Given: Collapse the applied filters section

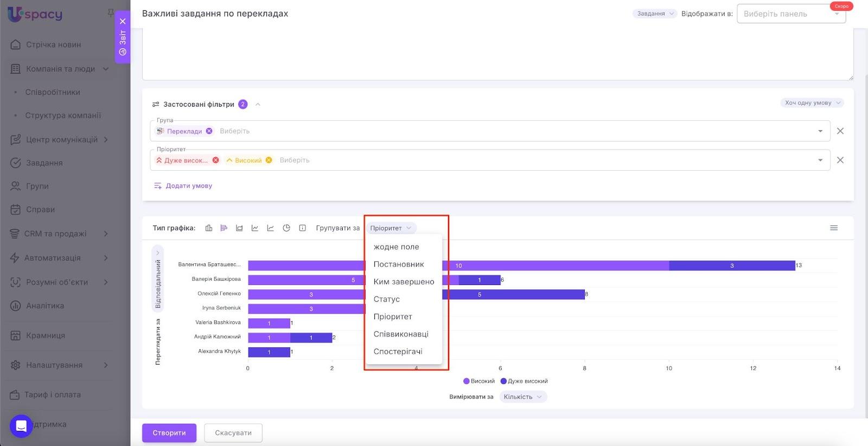Looking at the screenshot, I should (258, 105).
